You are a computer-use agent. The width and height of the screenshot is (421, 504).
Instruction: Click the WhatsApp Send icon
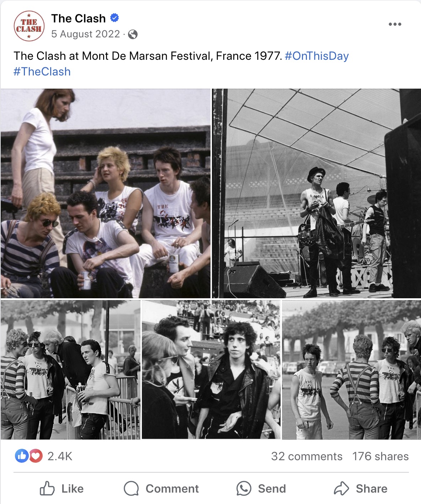pos(244,488)
